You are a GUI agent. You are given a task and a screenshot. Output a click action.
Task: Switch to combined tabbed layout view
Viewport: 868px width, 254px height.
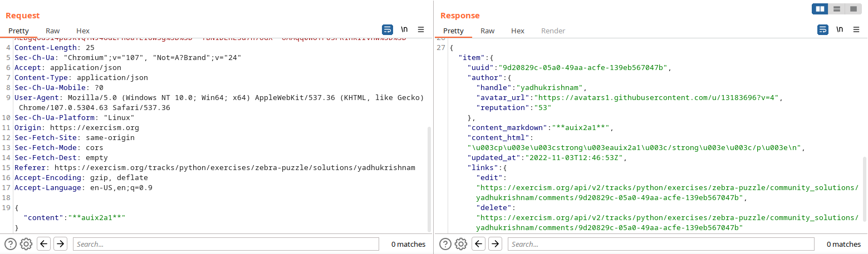pos(852,9)
